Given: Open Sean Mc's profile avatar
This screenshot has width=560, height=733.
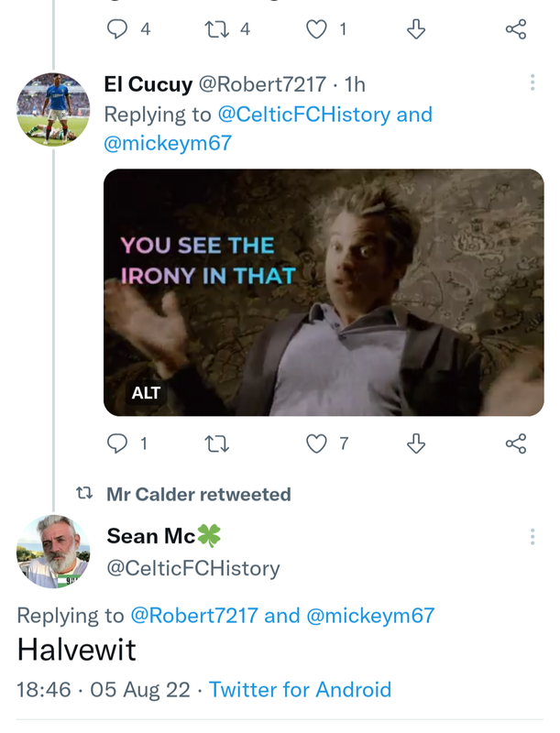Looking at the screenshot, I should pyautogui.click(x=52, y=551).
